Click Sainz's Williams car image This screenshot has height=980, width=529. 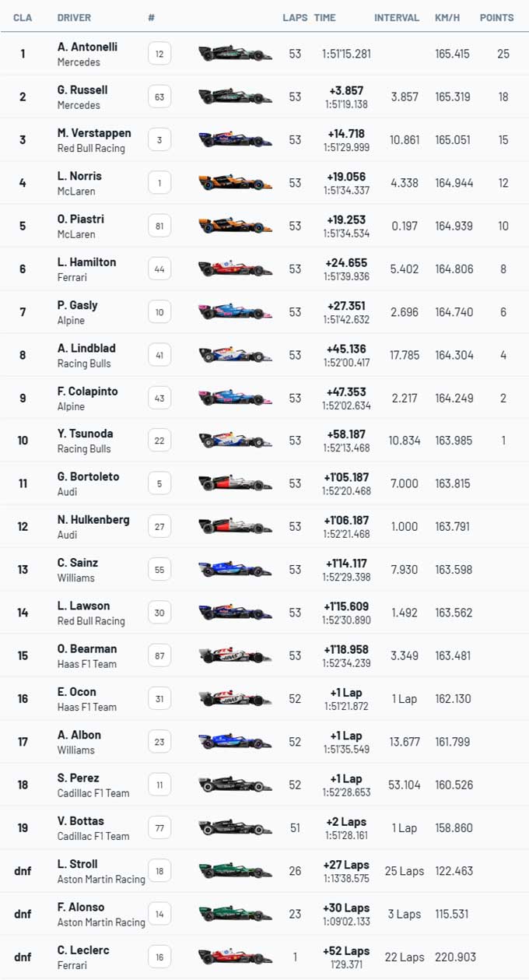(236, 570)
